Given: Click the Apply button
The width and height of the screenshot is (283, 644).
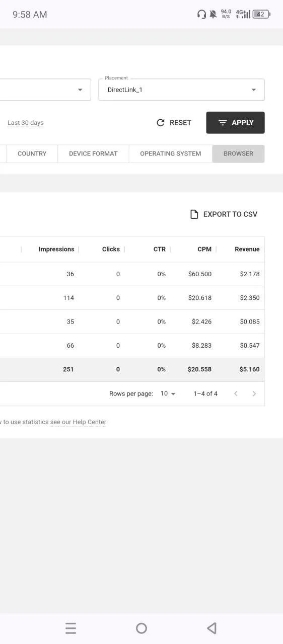Looking at the screenshot, I should tap(235, 123).
